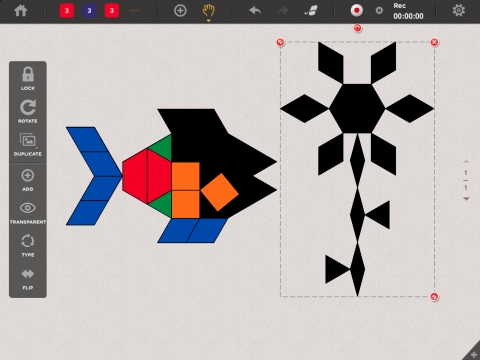
Task: Start recording with the red Rec button
Action: click(357, 11)
